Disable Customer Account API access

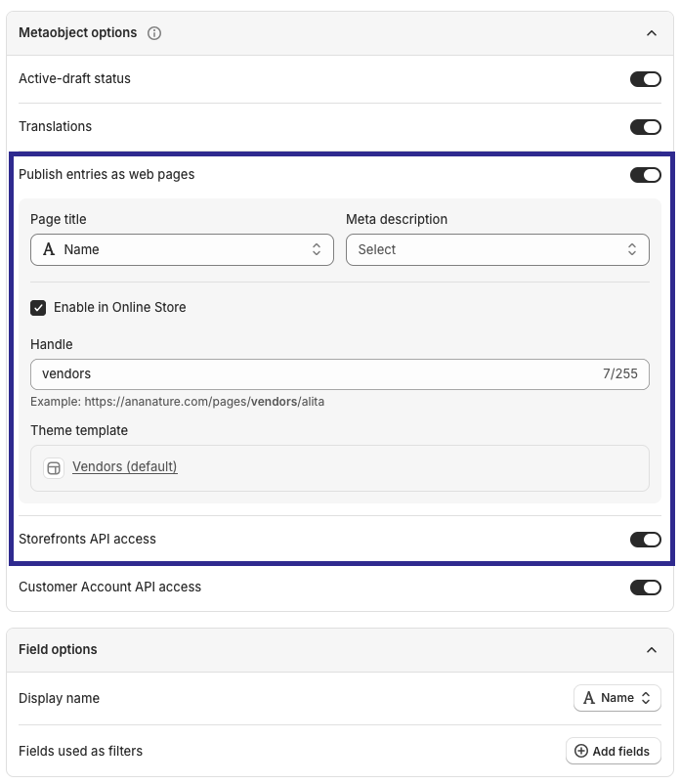coord(646,587)
